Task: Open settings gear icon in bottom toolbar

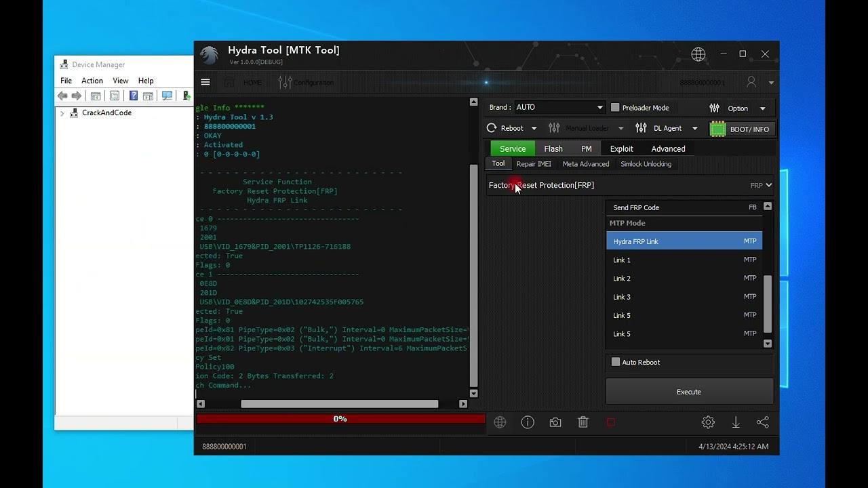Action: tap(708, 422)
